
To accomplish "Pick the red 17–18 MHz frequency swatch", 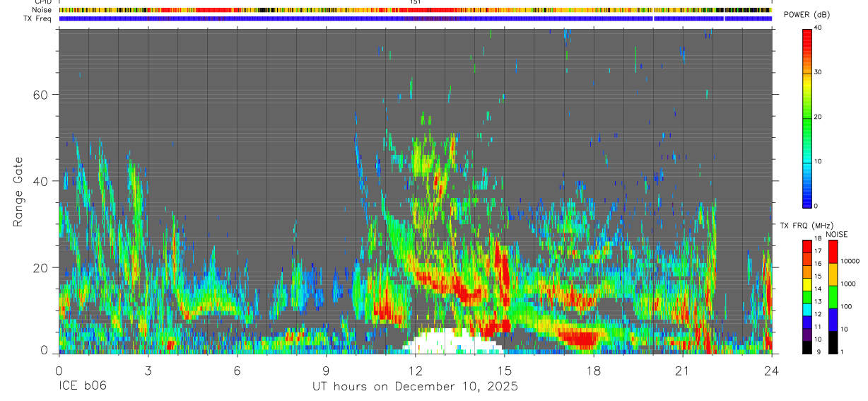I will point(807,245).
